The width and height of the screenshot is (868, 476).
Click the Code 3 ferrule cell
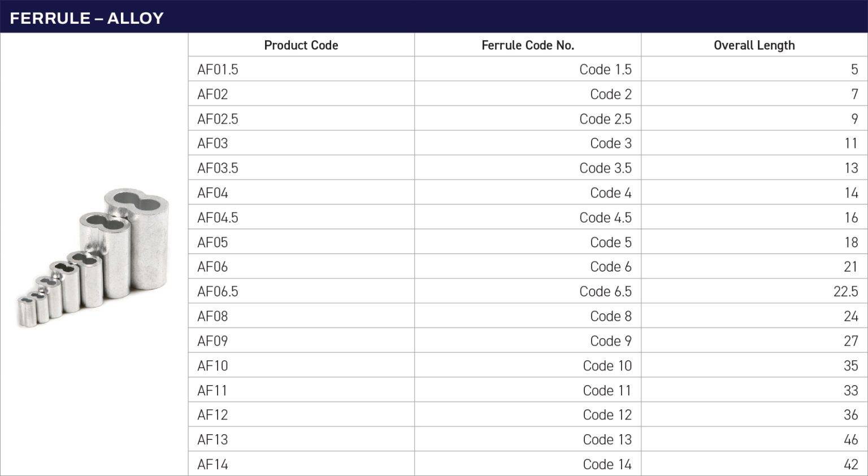(x=610, y=143)
